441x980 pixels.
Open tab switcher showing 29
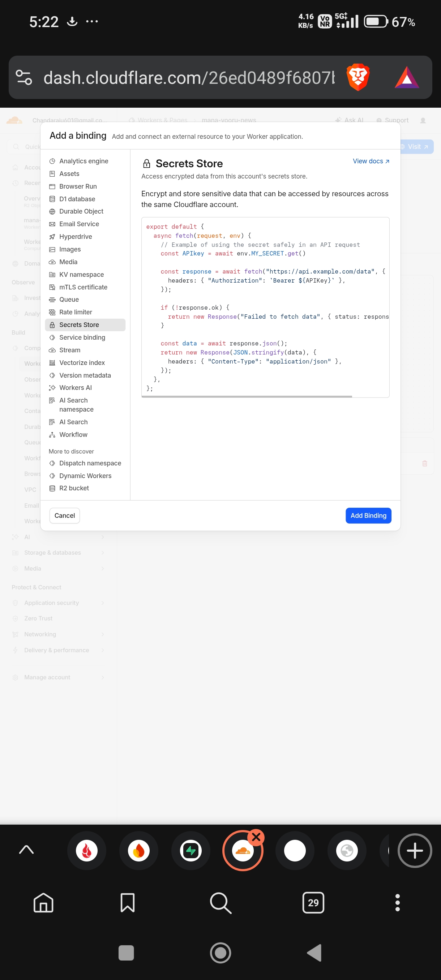tap(313, 902)
